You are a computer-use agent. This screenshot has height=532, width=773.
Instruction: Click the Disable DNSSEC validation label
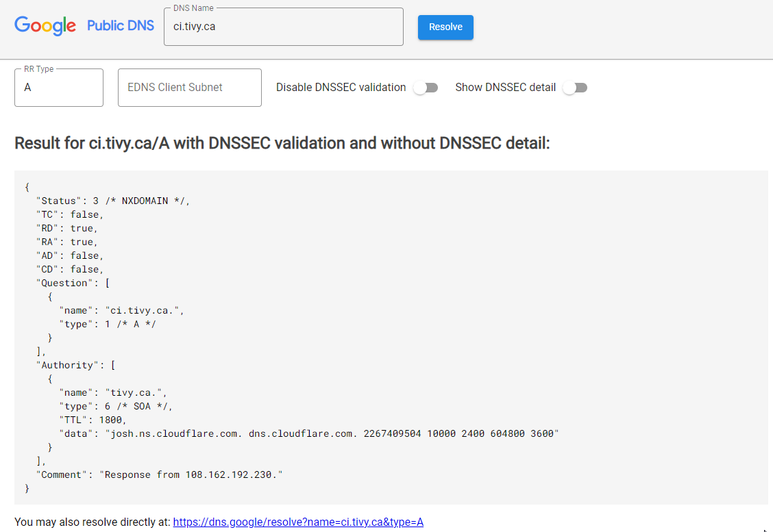coord(341,88)
